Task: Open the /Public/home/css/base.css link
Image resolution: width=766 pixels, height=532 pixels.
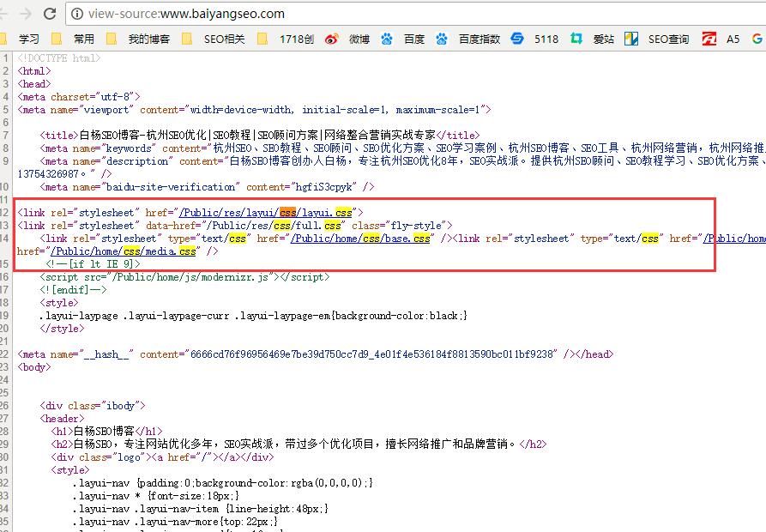Action: pyautogui.click(x=360, y=239)
